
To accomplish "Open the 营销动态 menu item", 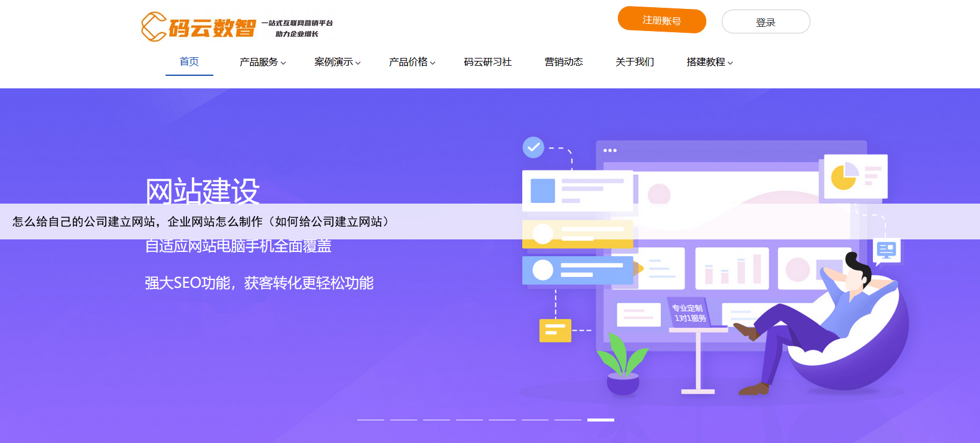I will click(563, 62).
